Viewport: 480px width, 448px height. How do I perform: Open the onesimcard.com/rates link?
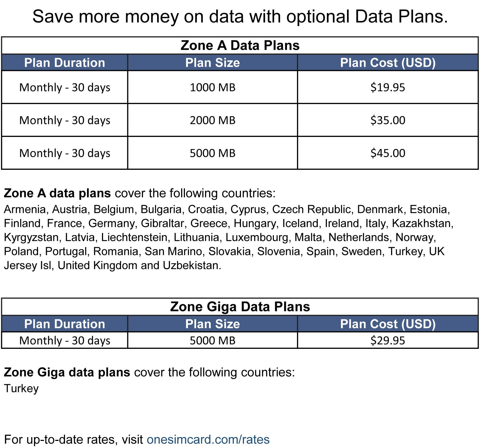[x=208, y=439]
